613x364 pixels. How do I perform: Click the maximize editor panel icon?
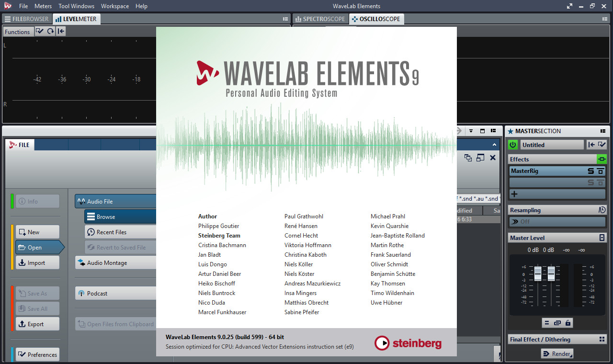(482, 131)
